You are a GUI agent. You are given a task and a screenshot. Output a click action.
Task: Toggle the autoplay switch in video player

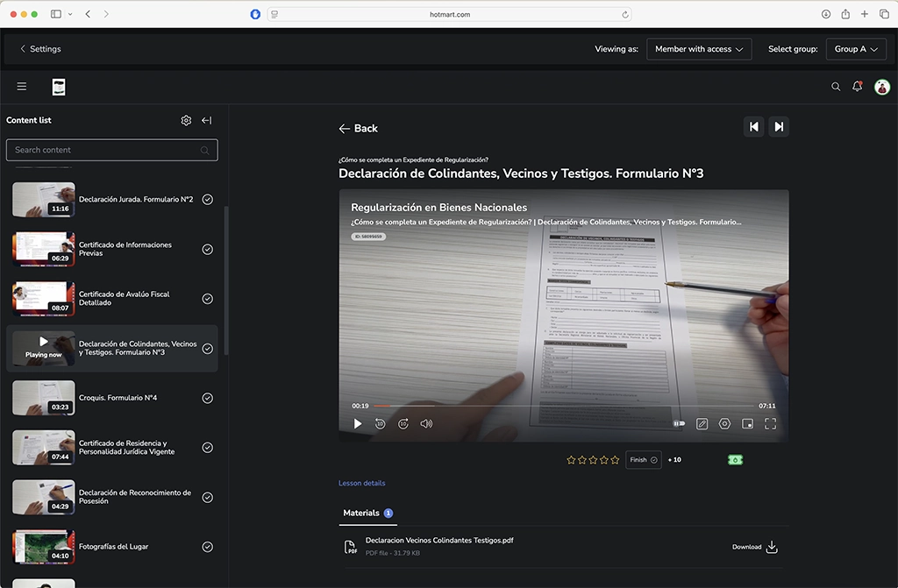(x=679, y=423)
